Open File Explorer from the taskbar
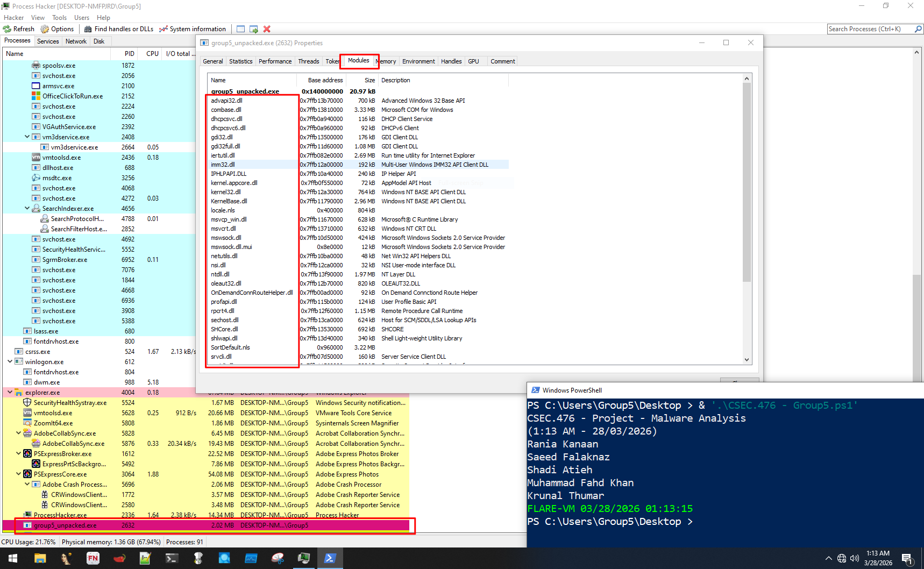The height and width of the screenshot is (569, 924). pyautogui.click(x=40, y=558)
